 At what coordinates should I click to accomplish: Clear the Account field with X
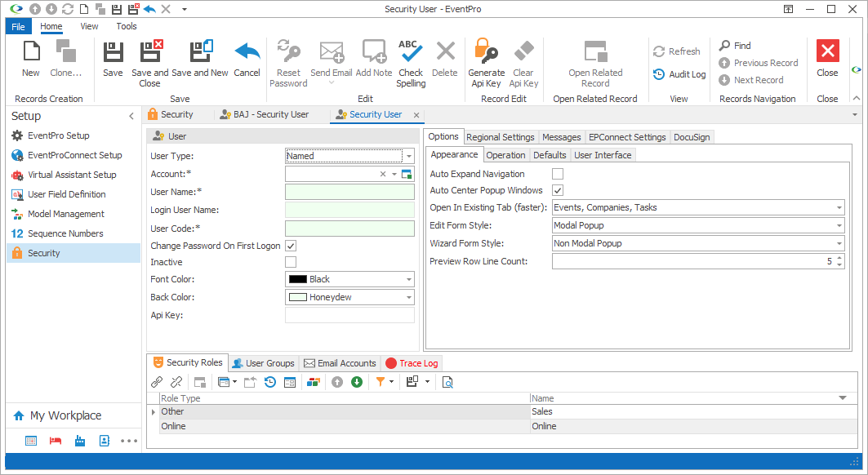[x=382, y=174]
